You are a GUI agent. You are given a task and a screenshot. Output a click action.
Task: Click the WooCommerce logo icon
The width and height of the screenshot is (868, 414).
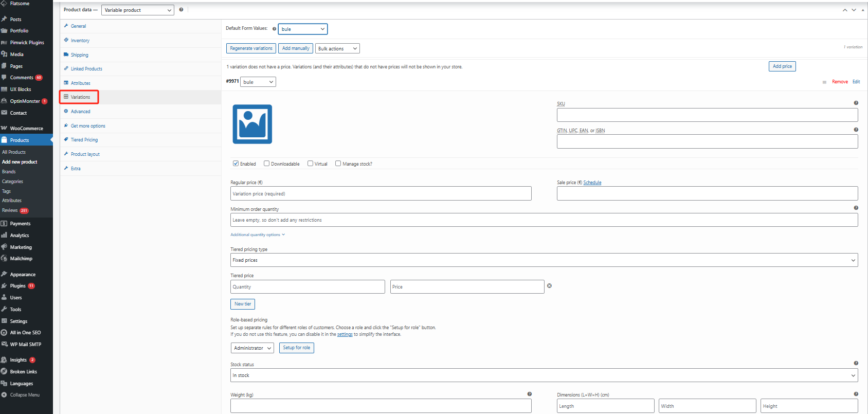(4, 128)
